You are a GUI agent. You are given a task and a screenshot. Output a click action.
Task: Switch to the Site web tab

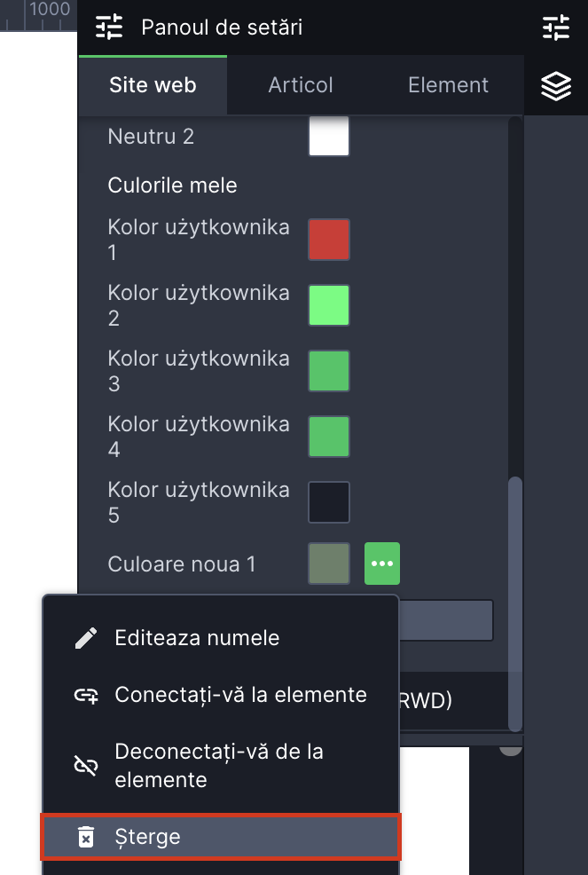[x=153, y=86]
